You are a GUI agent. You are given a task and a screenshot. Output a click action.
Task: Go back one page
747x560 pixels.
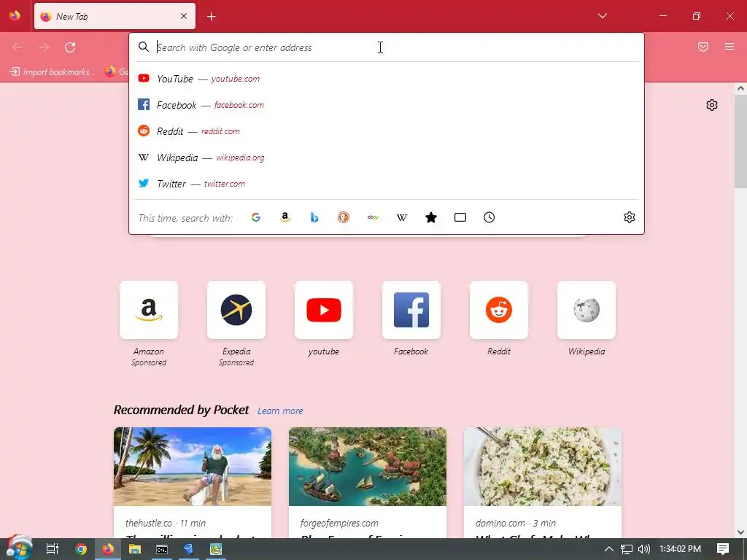(18, 47)
